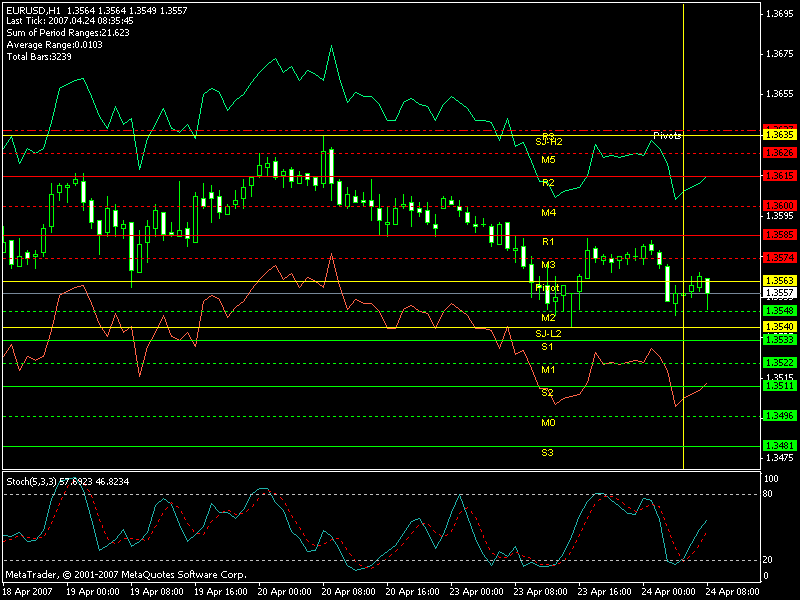Click the white Pivots text label

667,135
